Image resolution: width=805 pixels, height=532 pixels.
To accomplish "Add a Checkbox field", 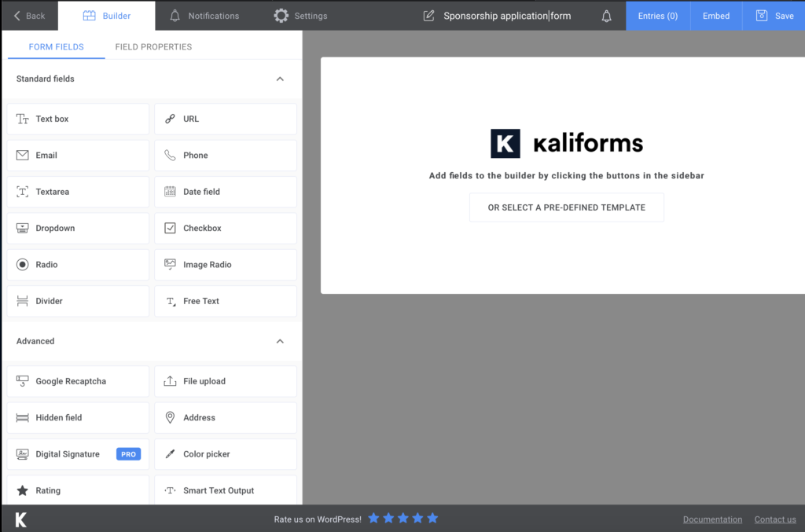I will click(226, 229).
